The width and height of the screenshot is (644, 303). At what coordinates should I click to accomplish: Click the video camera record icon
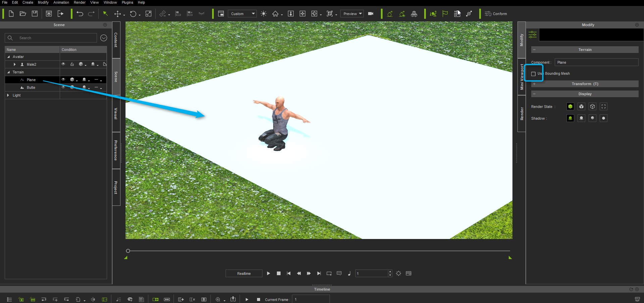pyautogui.click(x=371, y=14)
